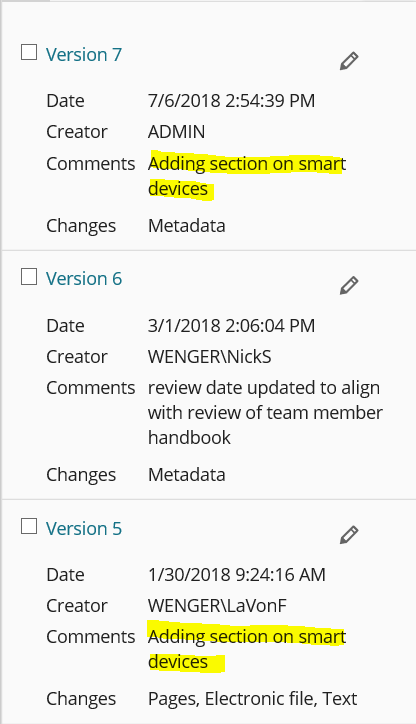This screenshot has width=416, height=724.
Task: Open the Version 7 link
Action: click(x=84, y=54)
